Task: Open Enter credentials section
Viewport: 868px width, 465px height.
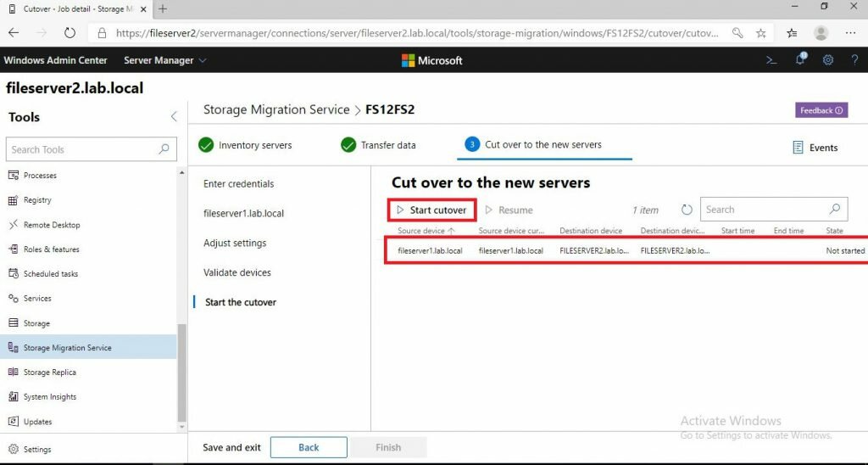Action: 238,183
